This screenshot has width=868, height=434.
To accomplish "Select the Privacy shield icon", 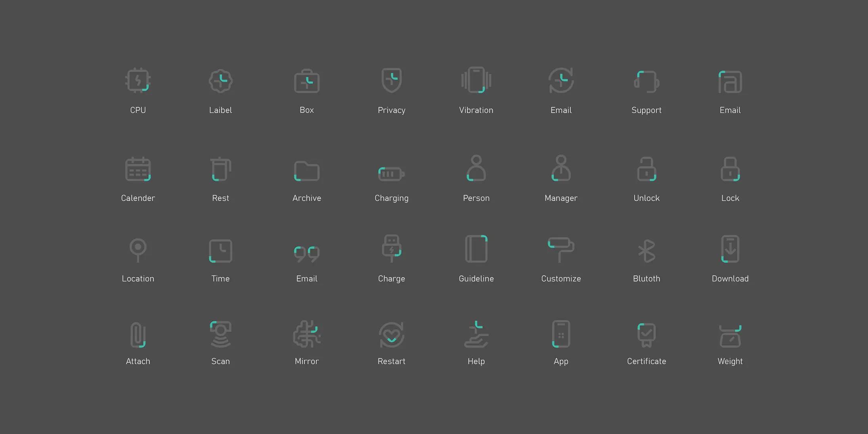I will (x=391, y=80).
